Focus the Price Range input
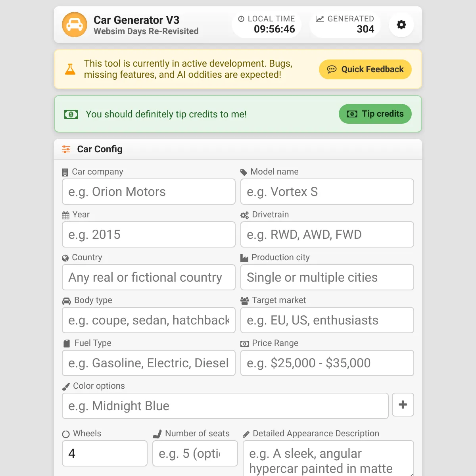The width and height of the screenshot is (476, 476). (x=327, y=363)
